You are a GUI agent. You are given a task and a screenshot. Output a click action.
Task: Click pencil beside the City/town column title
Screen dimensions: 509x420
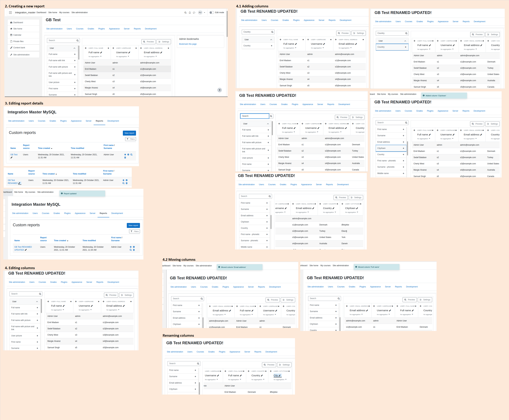357,208
